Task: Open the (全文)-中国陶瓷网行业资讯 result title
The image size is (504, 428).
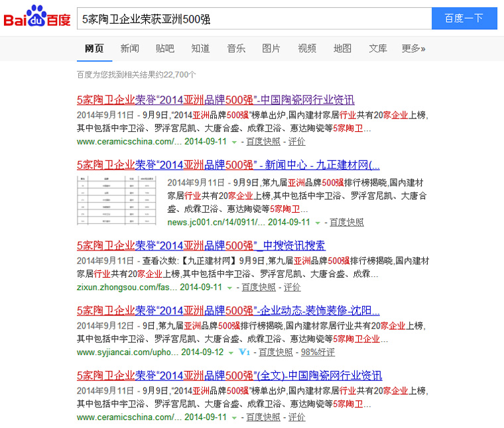Action: [229, 376]
